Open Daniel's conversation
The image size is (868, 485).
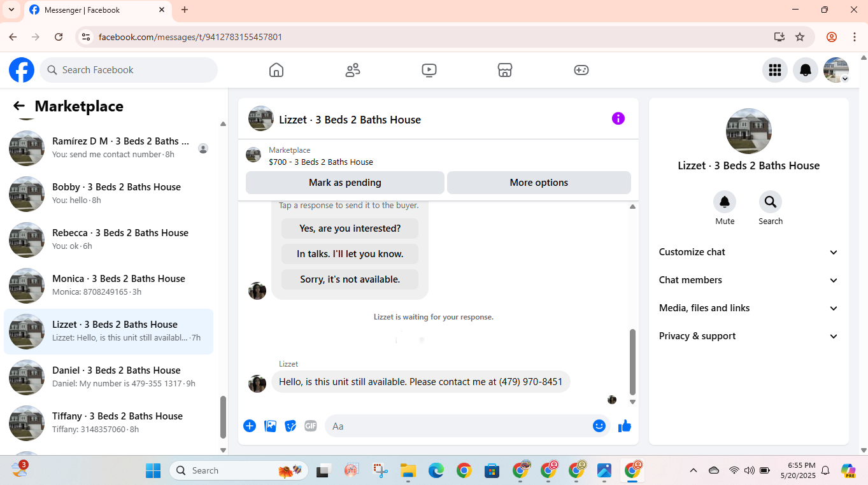point(109,377)
